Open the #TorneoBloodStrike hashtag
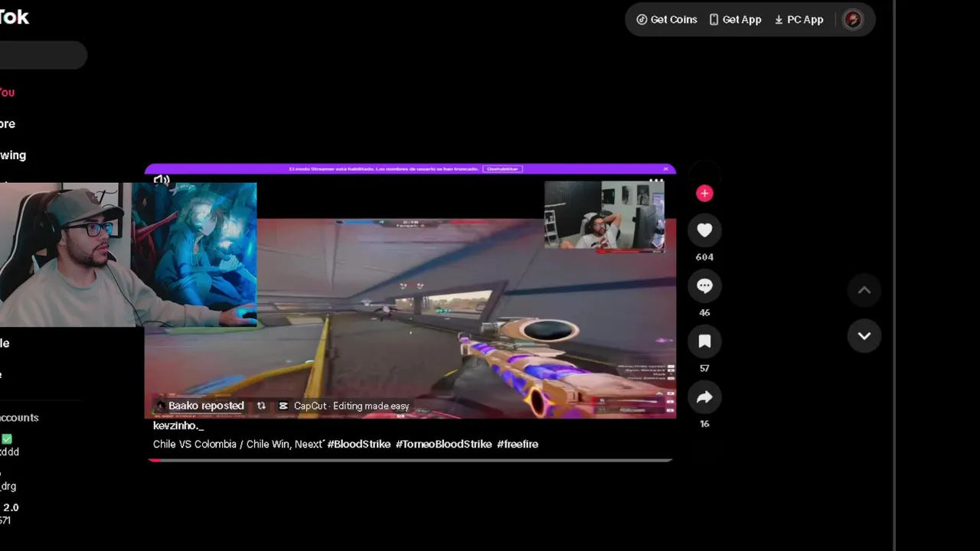 (443, 444)
